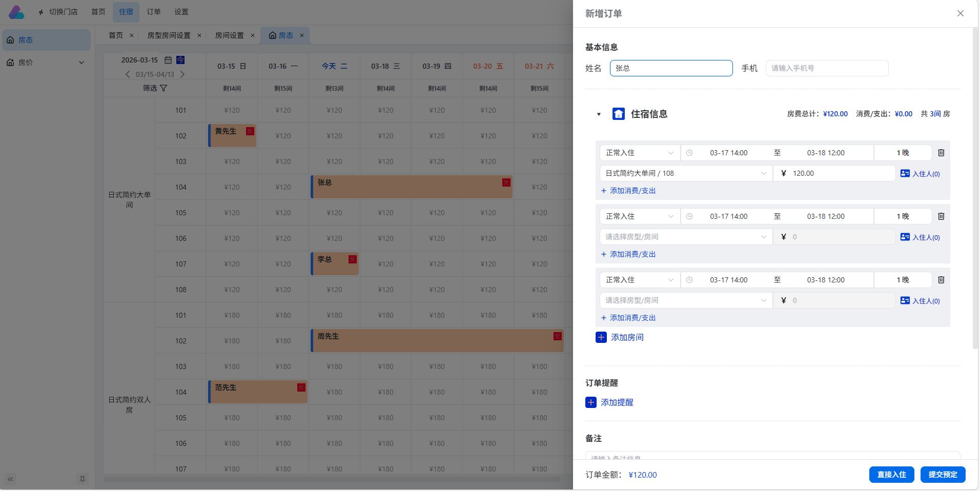Image resolution: width=980 pixels, height=491 pixels.
Task: Click the clock icon beside check-in time
Action: tap(689, 152)
